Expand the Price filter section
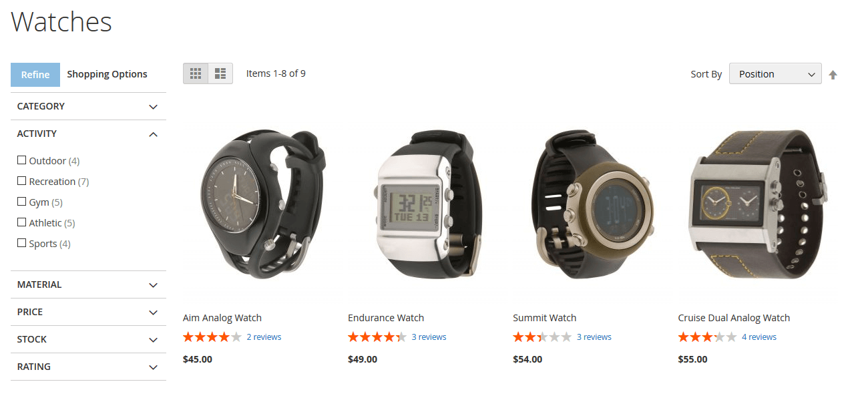Viewport: 868px width, 396px height. pyautogui.click(x=88, y=312)
